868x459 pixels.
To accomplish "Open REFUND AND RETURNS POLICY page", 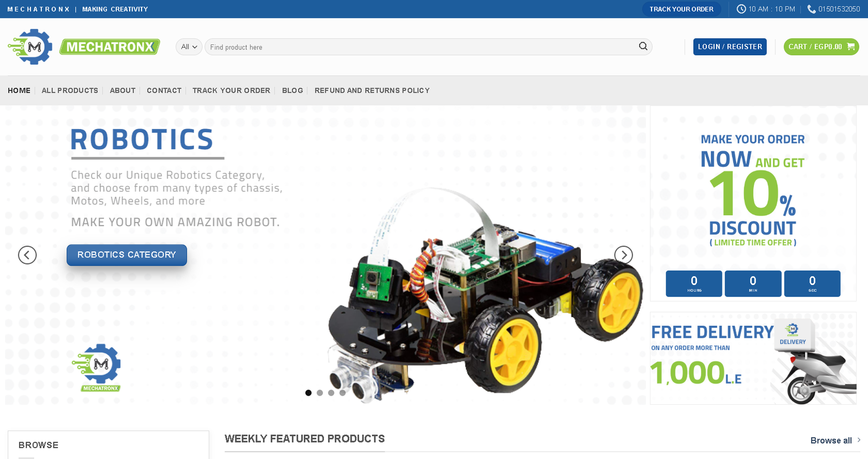I will pyautogui.click(x=372, y=90).
